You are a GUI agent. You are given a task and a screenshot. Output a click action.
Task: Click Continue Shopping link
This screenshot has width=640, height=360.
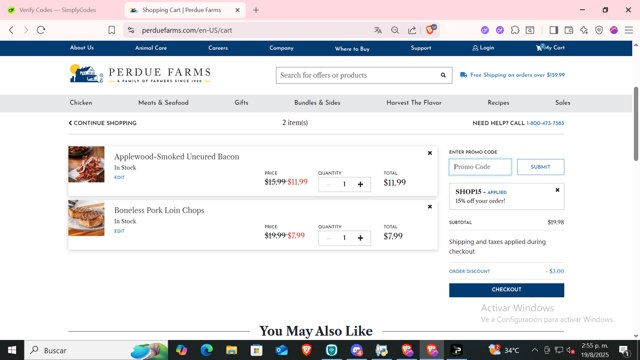[x=102, y=123]
